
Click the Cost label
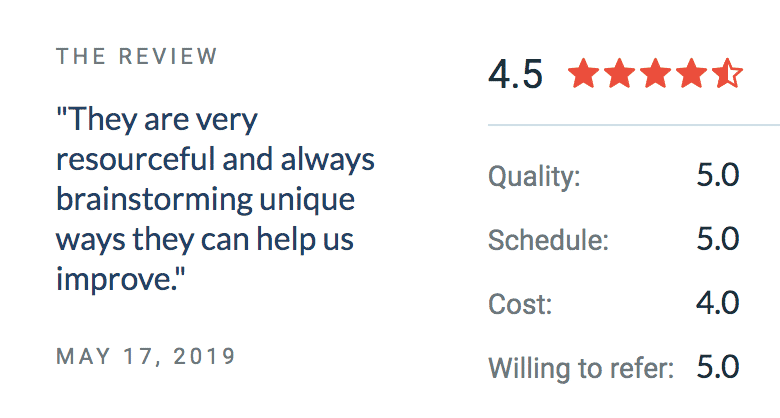point(517,304)
